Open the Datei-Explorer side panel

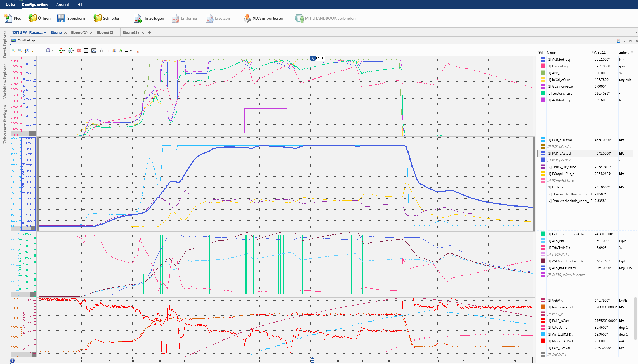[5, 44]
